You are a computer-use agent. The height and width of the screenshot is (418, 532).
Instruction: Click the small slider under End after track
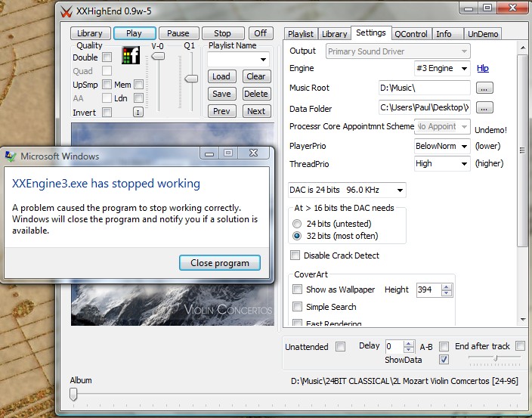[x=496, y=358]
